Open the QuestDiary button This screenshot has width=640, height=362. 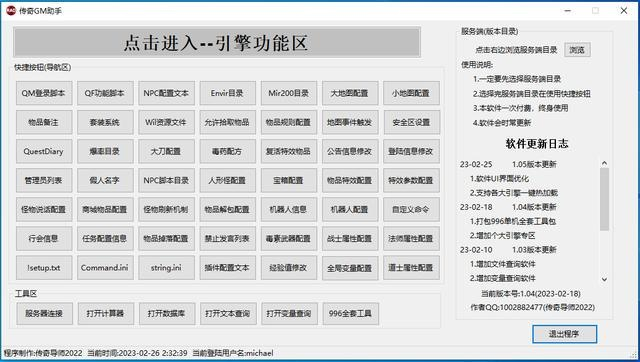[x=44, y=151]
